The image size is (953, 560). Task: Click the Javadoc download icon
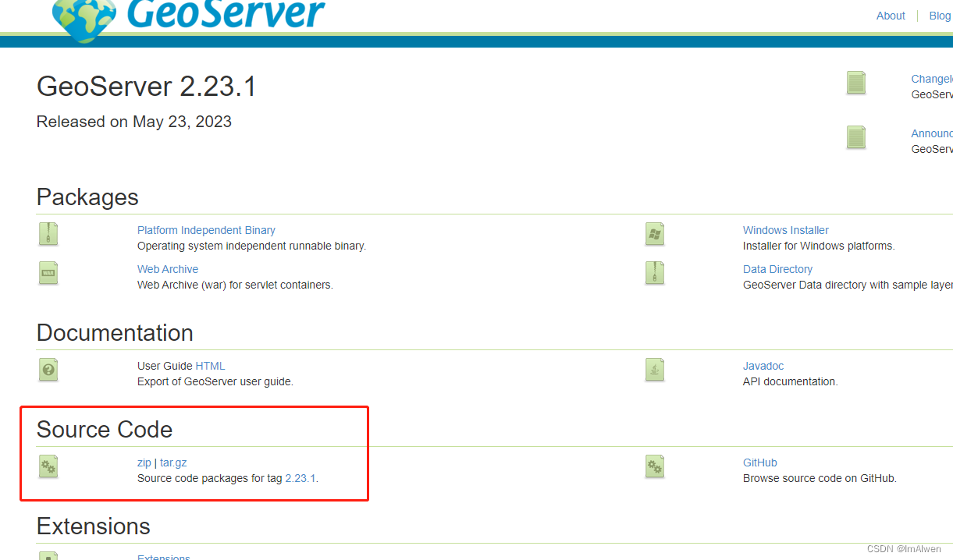click(654, 370)
